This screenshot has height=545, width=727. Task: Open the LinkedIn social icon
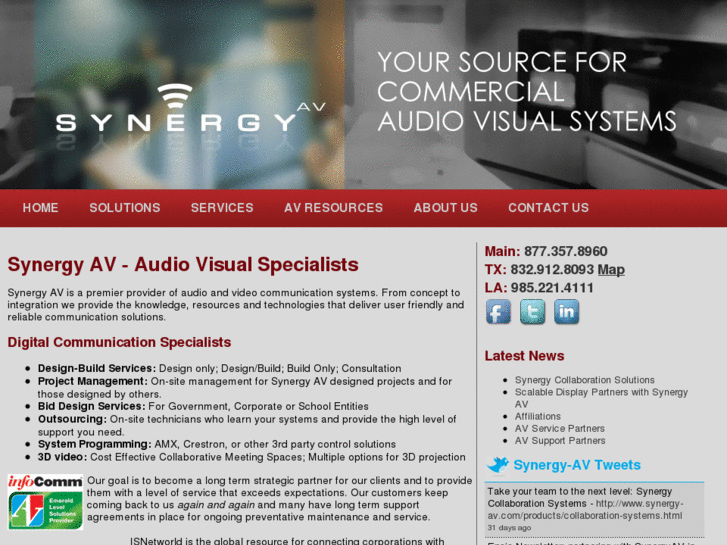(x=567, y=312)
